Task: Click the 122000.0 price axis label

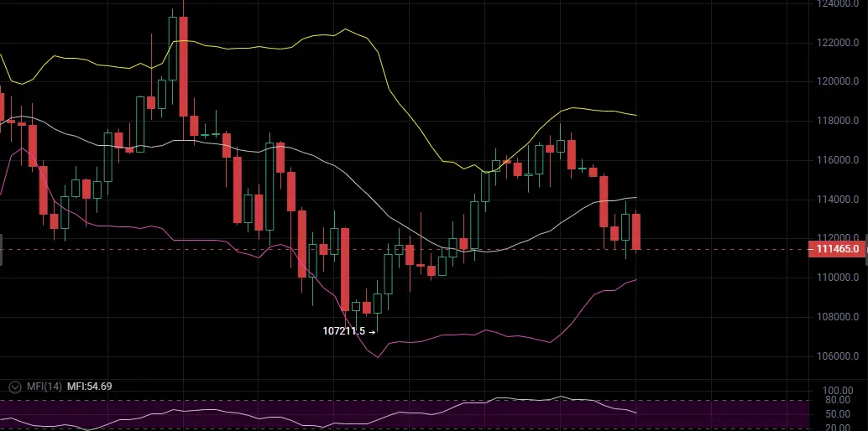Action: pyautogui.click(x=838, y=43)
